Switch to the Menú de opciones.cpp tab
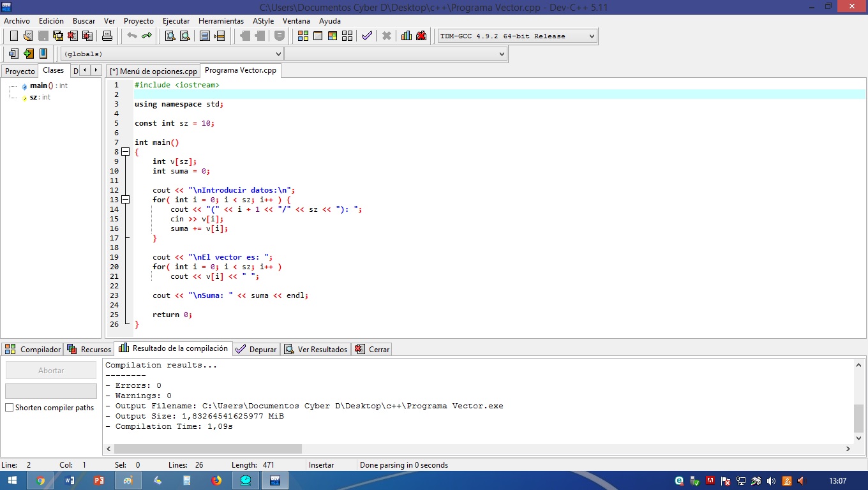This screenshot has width=868, height=490. [153, 71]
